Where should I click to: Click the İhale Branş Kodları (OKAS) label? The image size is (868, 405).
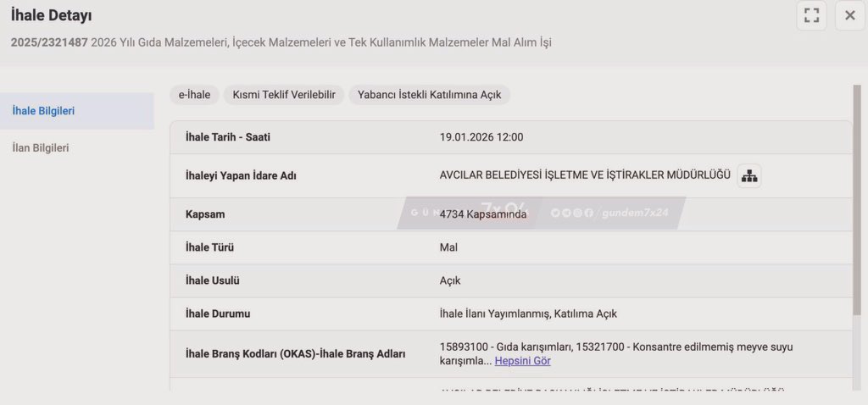295,354
